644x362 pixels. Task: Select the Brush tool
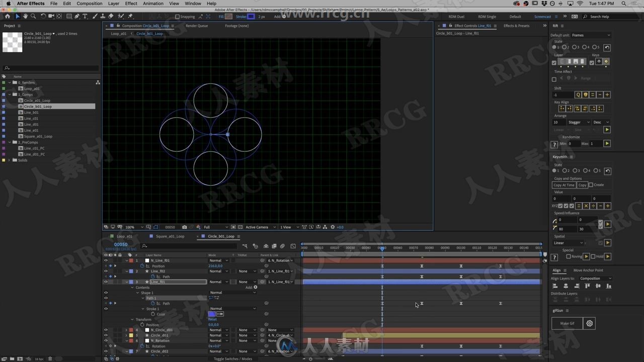[96, 16]
